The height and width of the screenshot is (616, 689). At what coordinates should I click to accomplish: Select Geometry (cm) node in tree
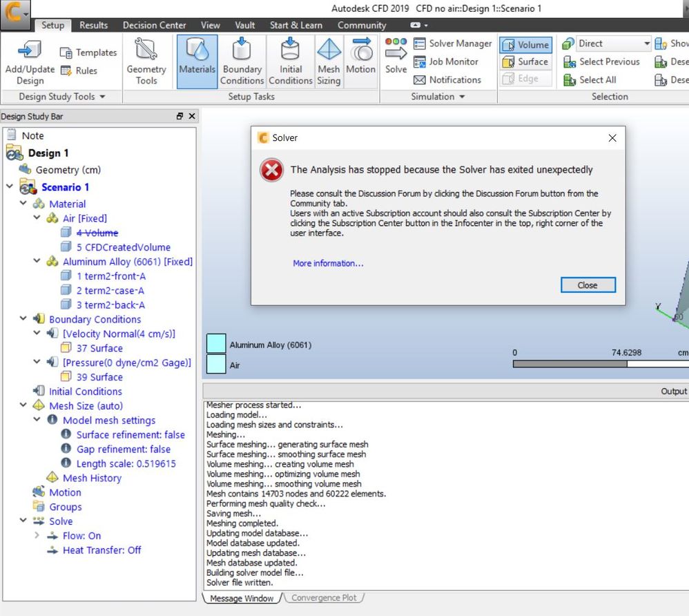click(x=68, y=170)
